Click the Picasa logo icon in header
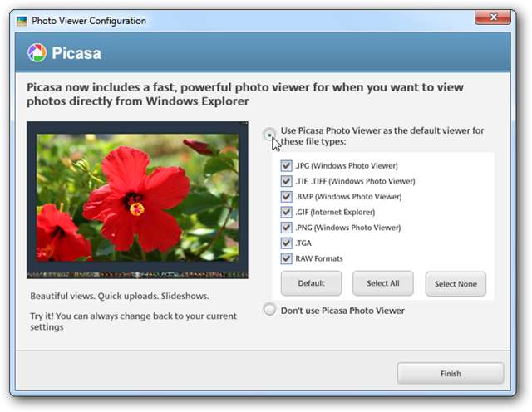Screen dimensions: 532x412 coord(37,53)
